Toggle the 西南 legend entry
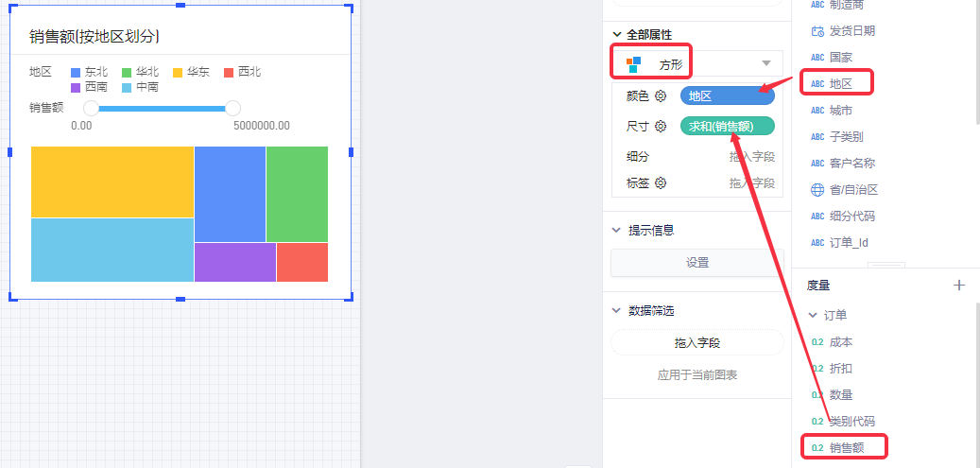This screenshot has width=980, height=468. [x=89, y=87]
